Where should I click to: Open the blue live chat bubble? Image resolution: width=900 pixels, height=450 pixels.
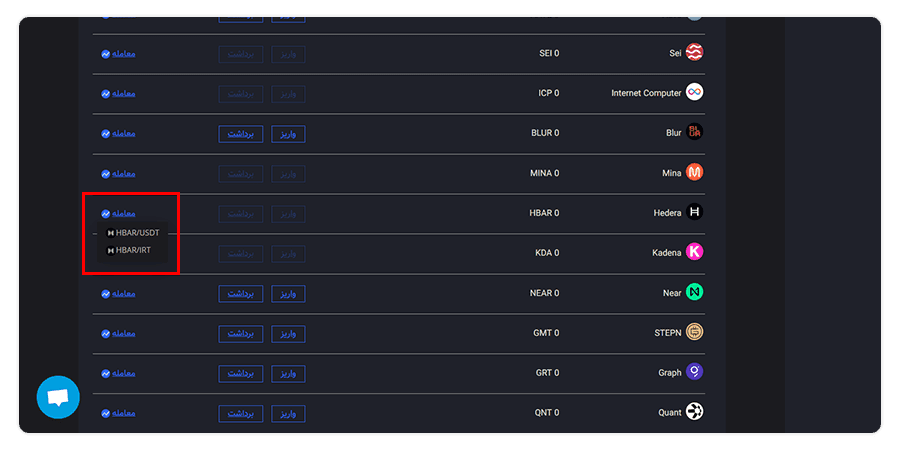[58, 397]
